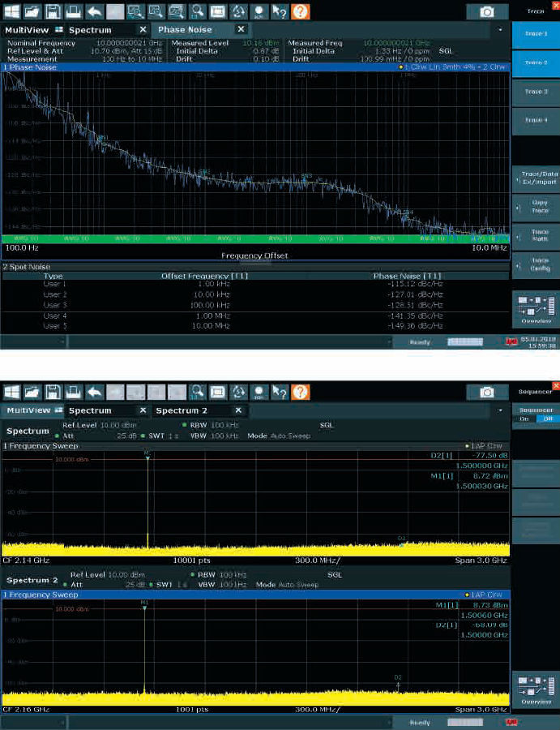This screenshot has height=730, width=560.
Task: Switch to MultiView tab in upper window
Action: (x=32, y=30)
